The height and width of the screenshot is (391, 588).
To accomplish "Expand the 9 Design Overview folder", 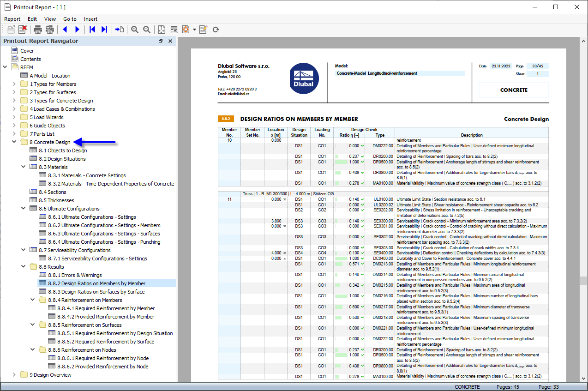I will (14, 374).
